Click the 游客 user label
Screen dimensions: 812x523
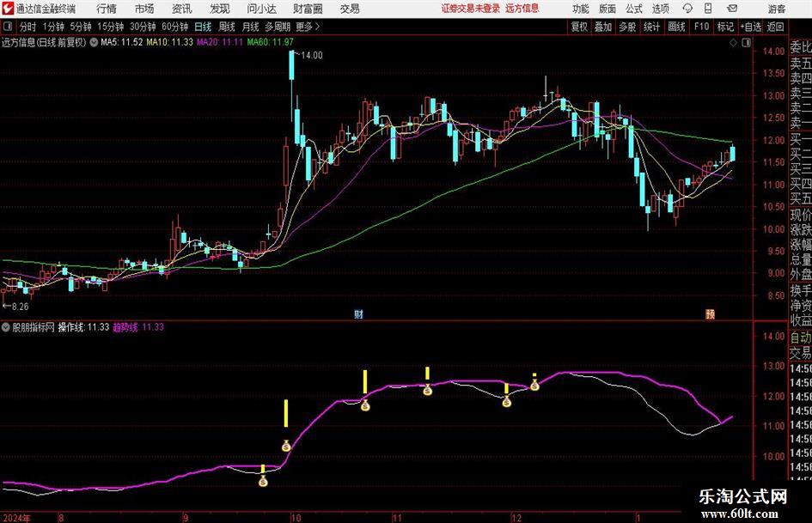point(776,9)
